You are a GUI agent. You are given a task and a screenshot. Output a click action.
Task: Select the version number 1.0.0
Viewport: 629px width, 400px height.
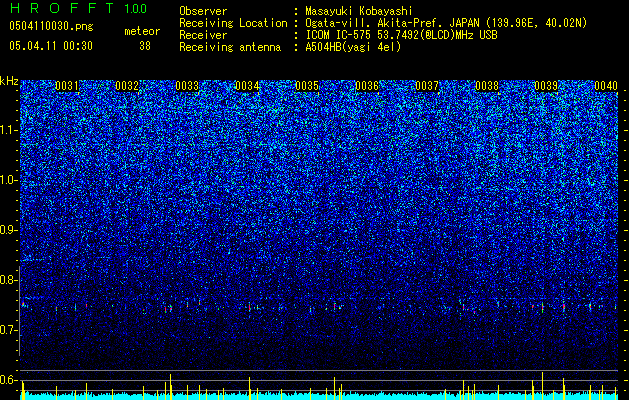(x=135, y=9)
